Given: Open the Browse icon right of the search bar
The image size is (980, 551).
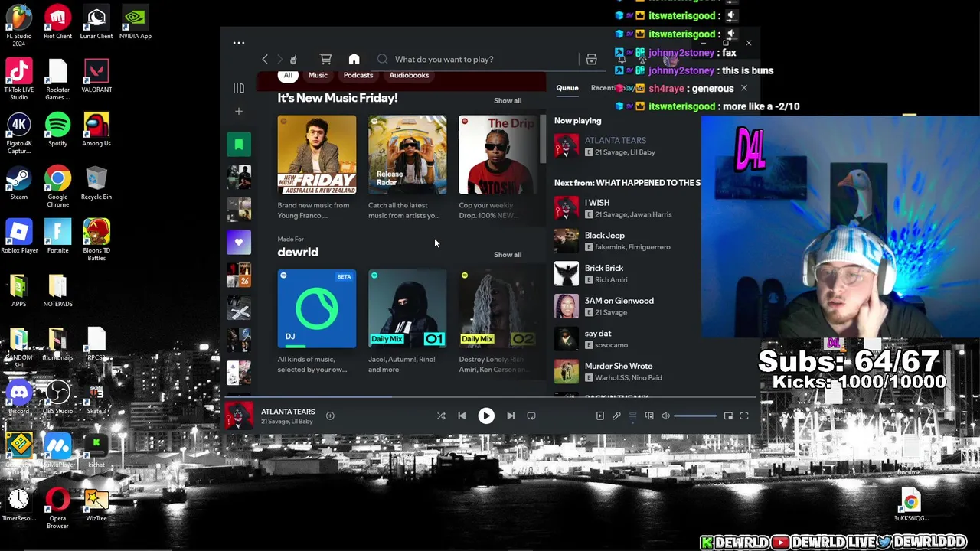Looking at the screenshot, I should pyautogui.click(x=591, y=59).
